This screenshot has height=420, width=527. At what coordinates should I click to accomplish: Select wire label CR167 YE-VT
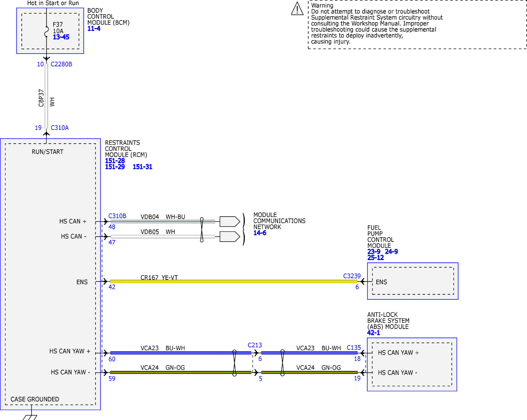tap(159, 277)
